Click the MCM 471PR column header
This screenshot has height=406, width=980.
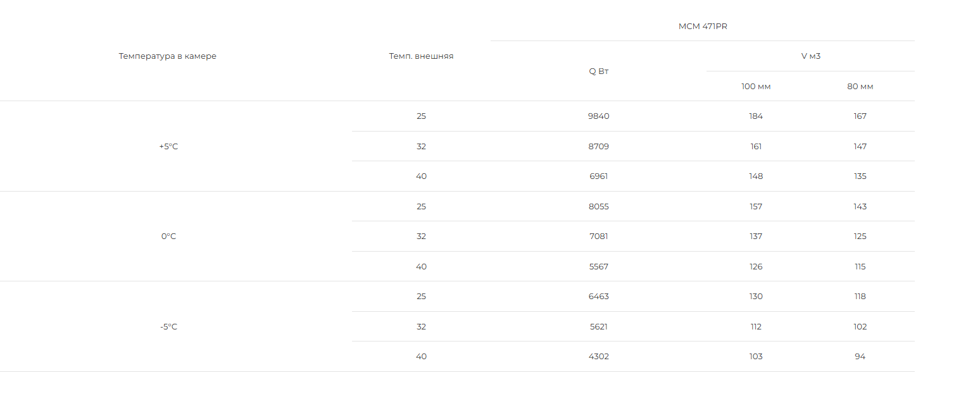click(x=703, y=26)
